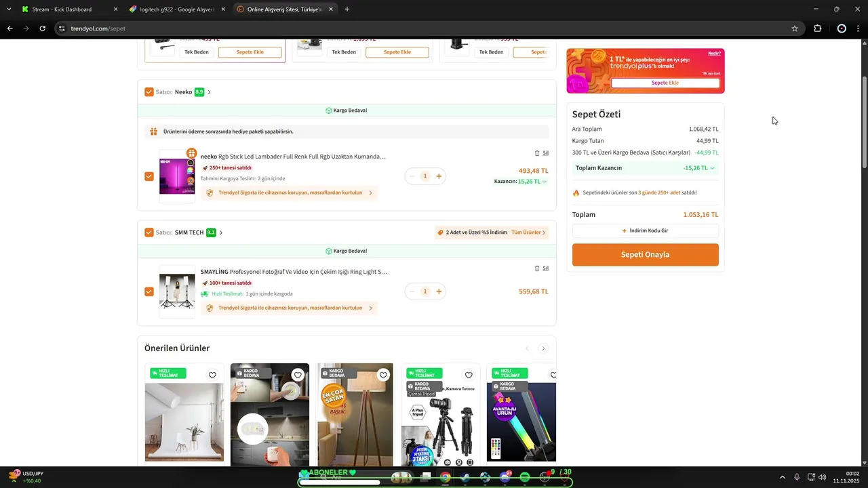Show hidden system tray icons

[783, 477]
